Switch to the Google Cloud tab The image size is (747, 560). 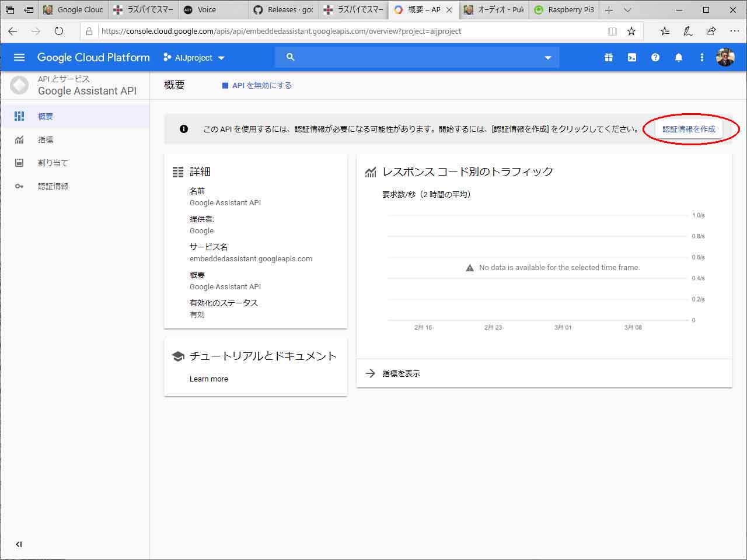tap(74, 10)
